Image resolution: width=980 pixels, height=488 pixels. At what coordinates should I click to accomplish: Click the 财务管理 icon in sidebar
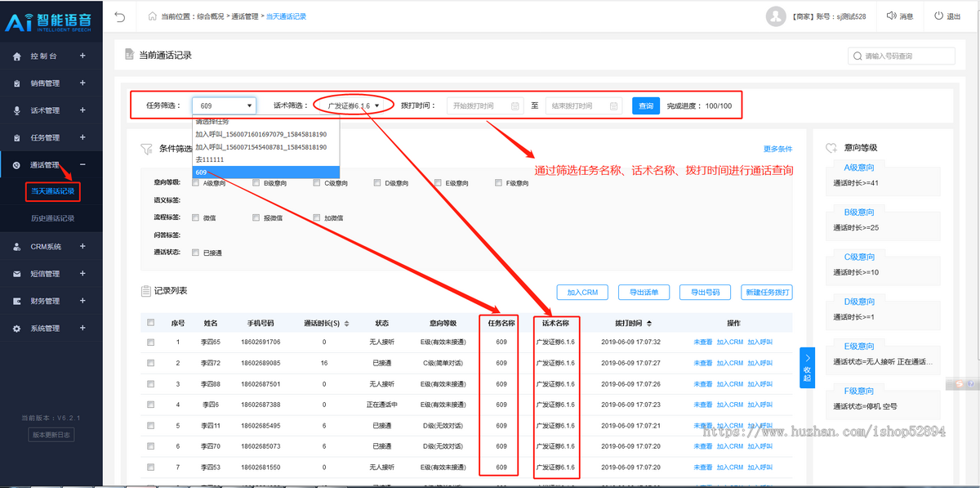click(x=18, y=301)
